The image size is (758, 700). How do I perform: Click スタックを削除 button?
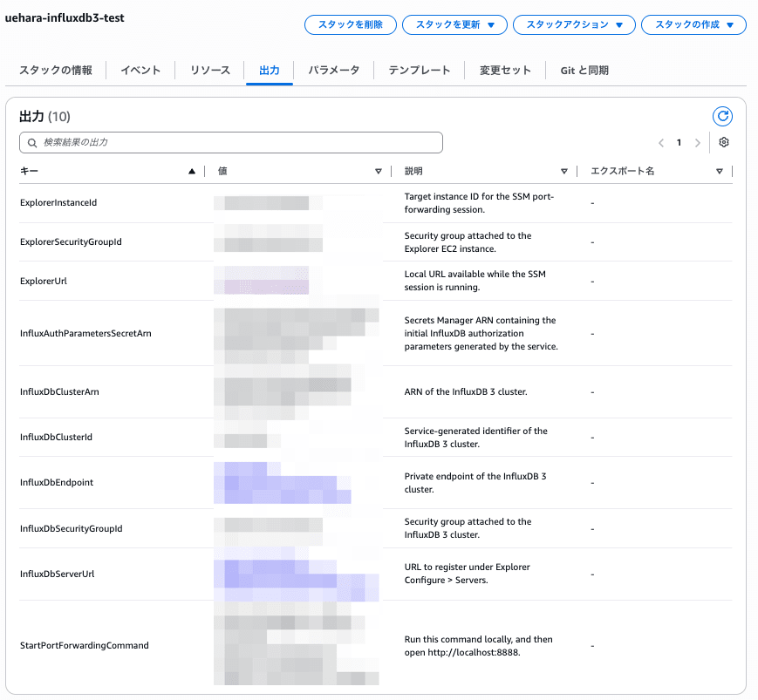351,24
